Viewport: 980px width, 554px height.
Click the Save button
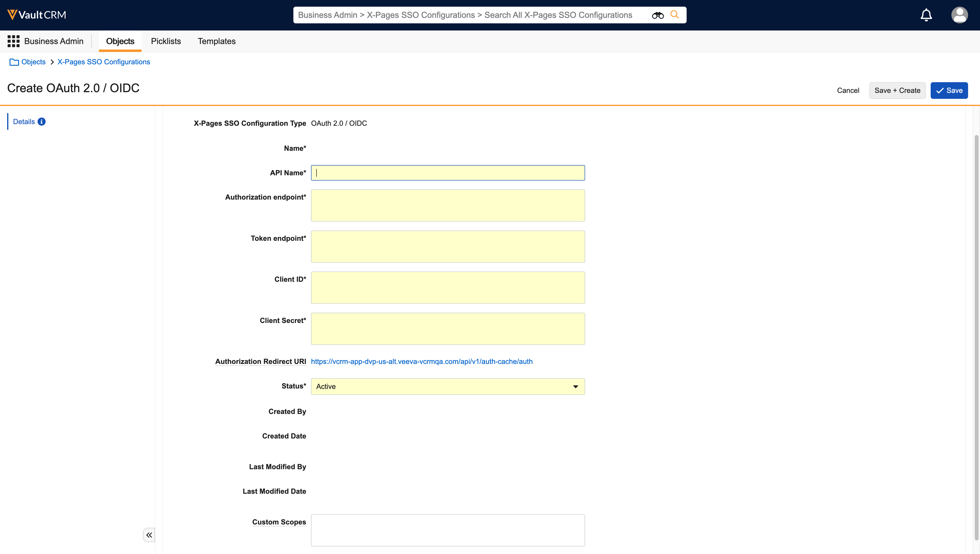[x=949, y=91]
